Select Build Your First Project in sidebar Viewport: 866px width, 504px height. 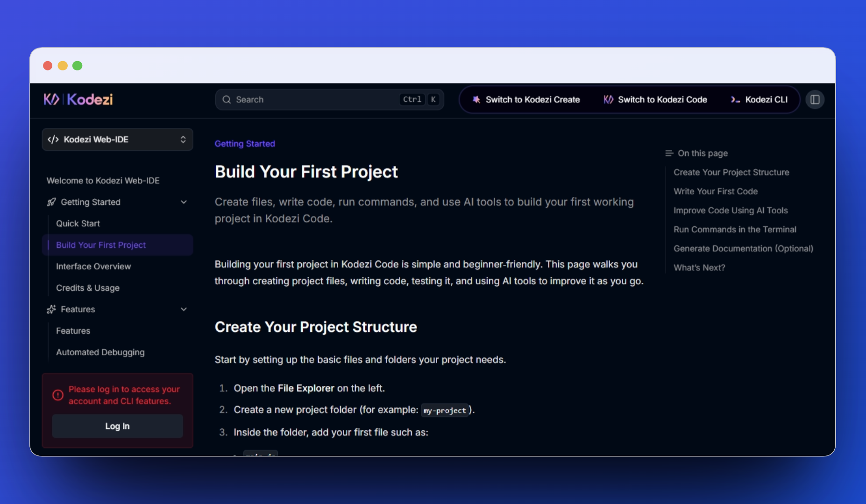(117, 245)
